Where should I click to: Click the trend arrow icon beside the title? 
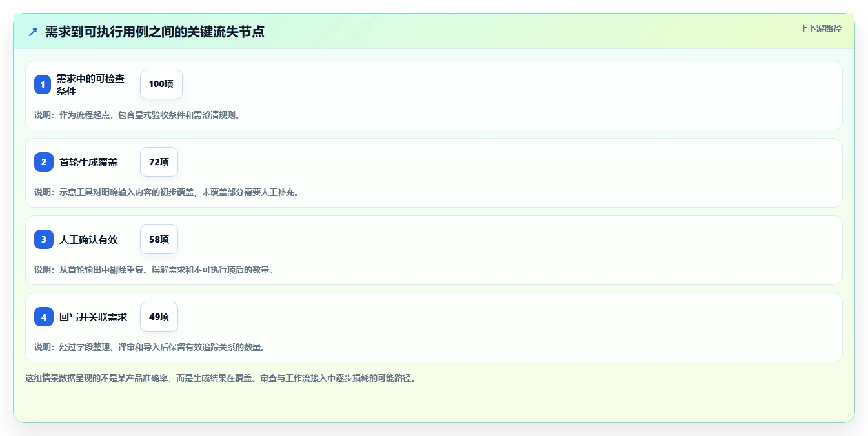click(x=33, y=32)
